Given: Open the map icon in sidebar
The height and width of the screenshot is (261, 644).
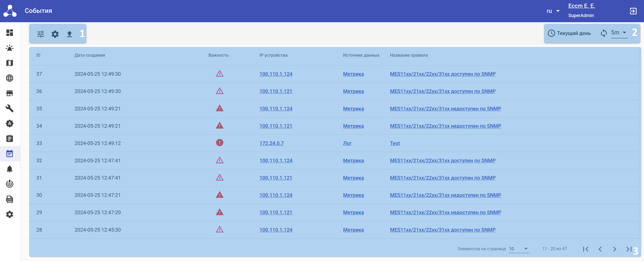Looking at the screenshot, I should point(9,63).
